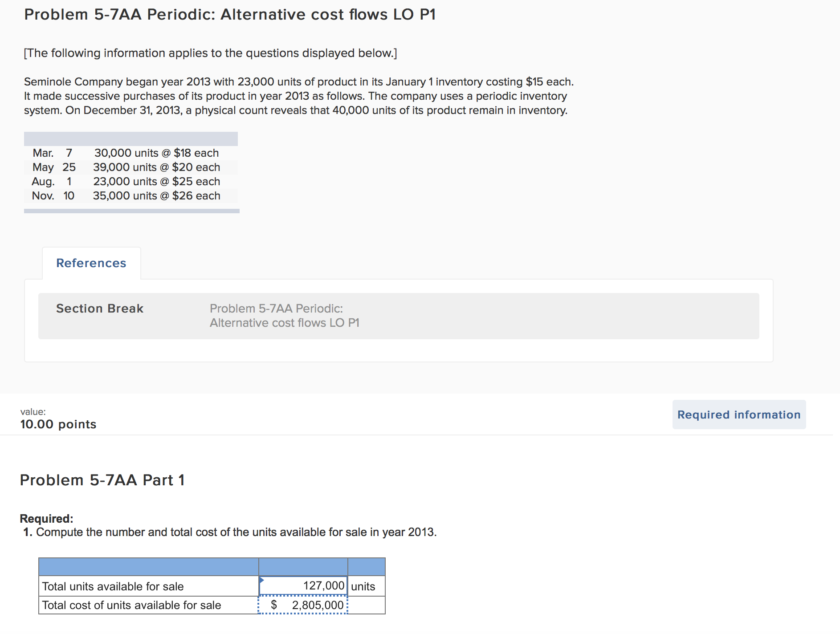This screenshot has width=840, height=634.
Task: Click the units label next to 127,000
Action: click(x=363, y=586)
